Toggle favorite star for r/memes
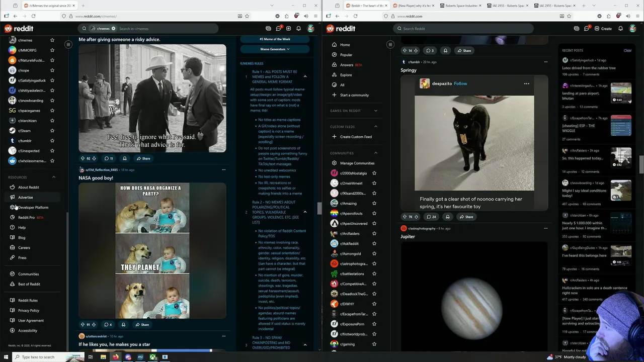 [52, 40]
